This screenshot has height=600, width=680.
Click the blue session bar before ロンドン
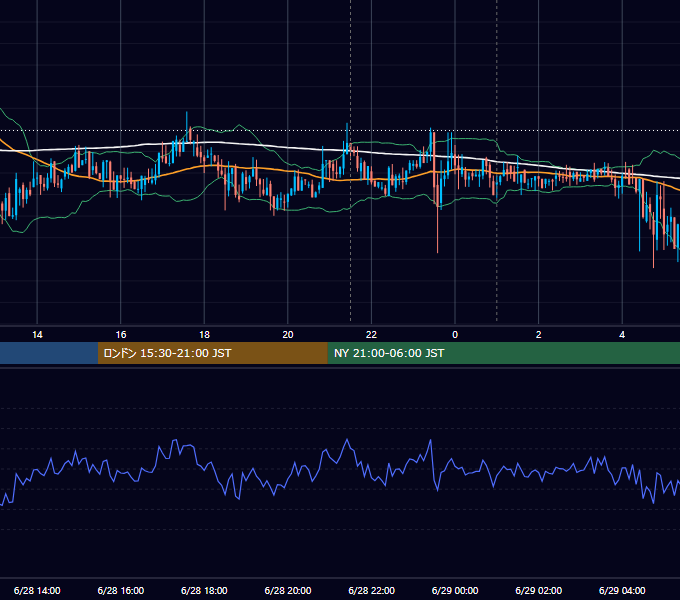pyautogui.click(x=49, y=353)
